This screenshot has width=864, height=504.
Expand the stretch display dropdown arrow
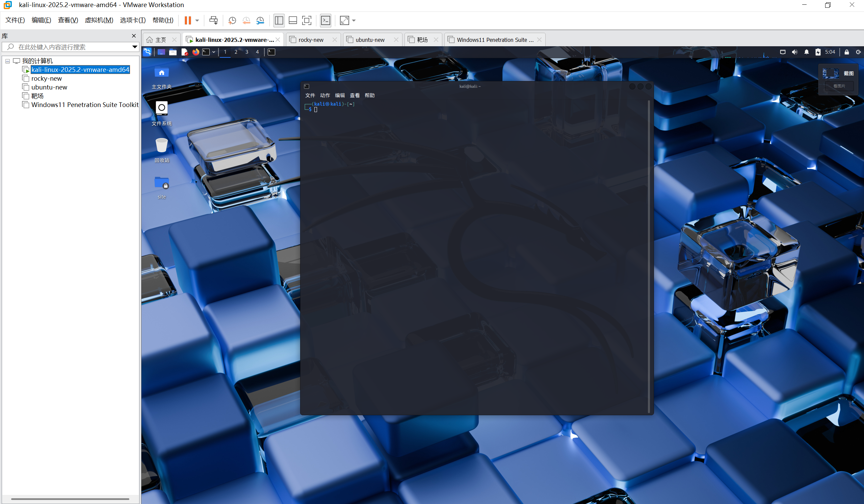tap(354, 21)
